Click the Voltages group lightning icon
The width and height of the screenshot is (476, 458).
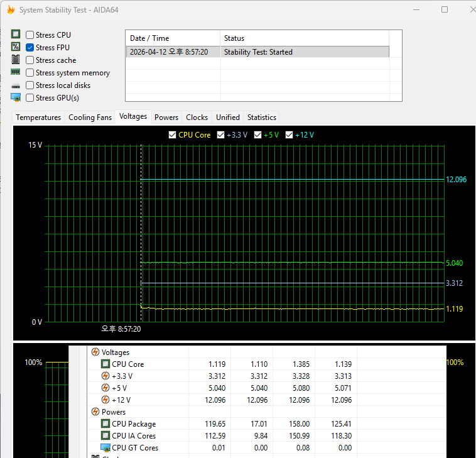[x=95, y=352]
